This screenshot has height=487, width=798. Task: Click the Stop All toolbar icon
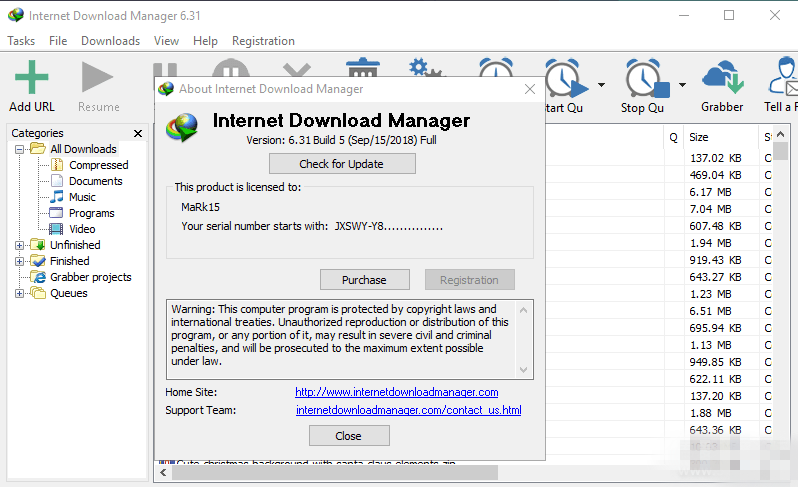[x=231, y=68]
